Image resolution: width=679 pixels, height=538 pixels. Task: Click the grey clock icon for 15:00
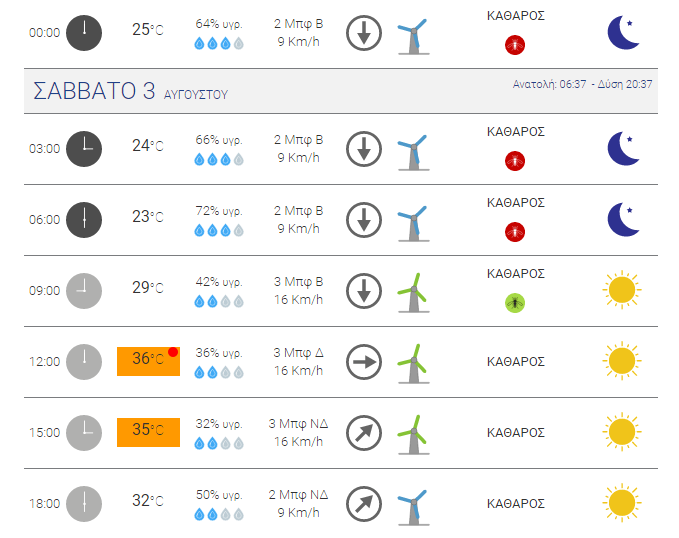[84, 433]
